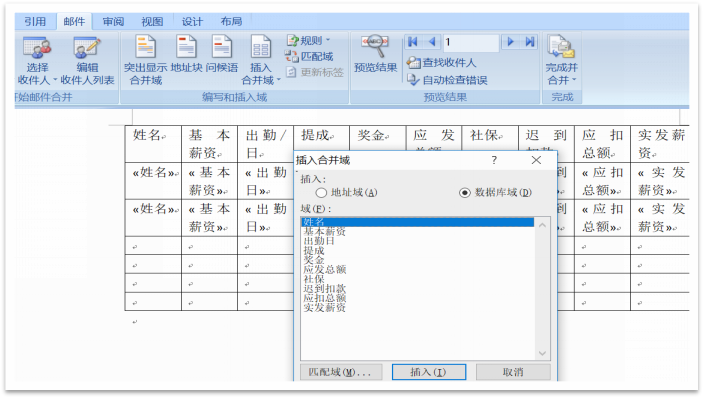Screen dimensions: 703x397
Task: Select 实发薪资 in the field list
Action: click(x=324, y=308)
